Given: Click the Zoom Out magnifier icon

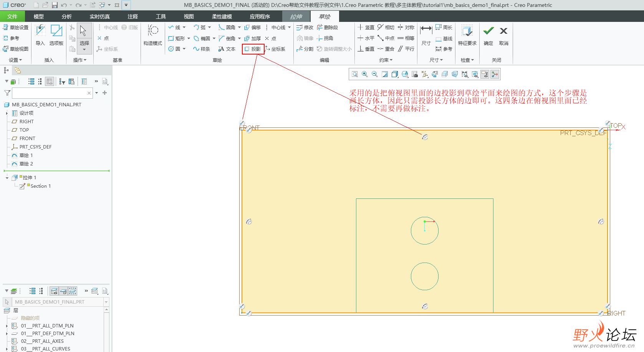Looking at the screenshot, I should (x=375, y=74).
